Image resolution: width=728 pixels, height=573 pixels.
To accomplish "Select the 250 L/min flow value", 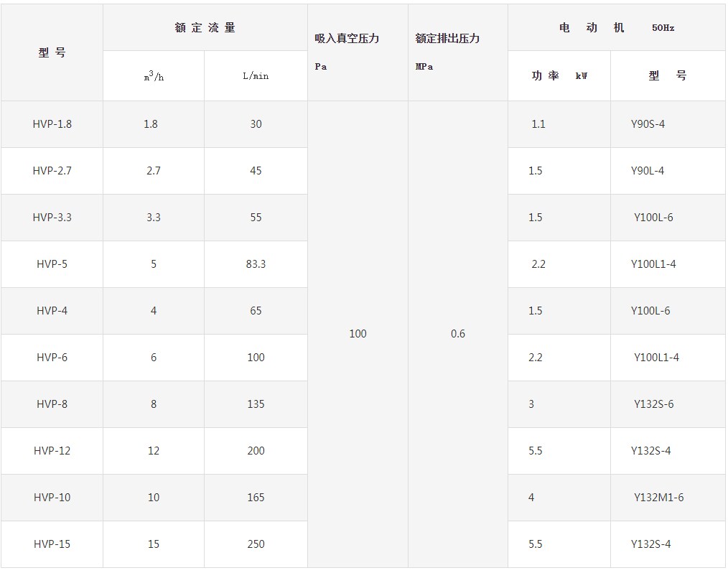I will click(256, 544).
